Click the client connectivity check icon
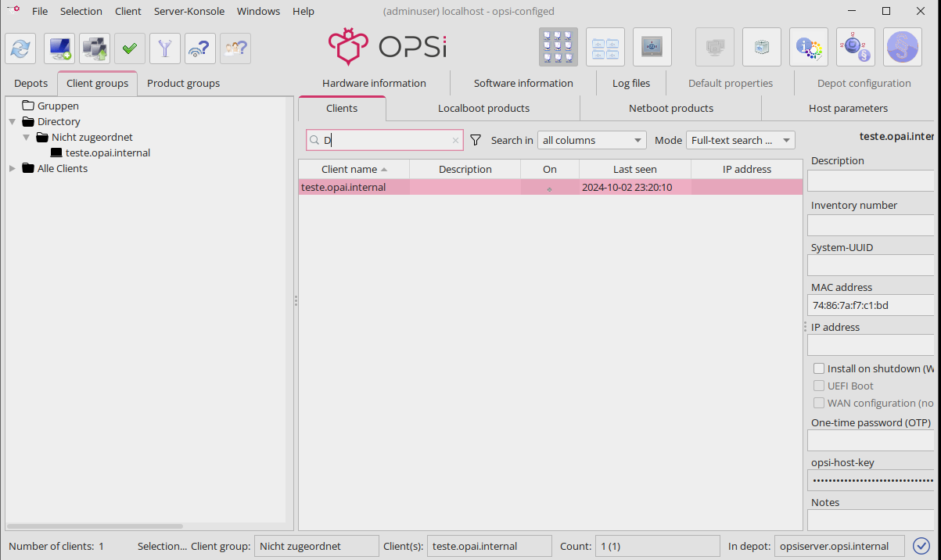The image size is (941, 560). (200, 48)
